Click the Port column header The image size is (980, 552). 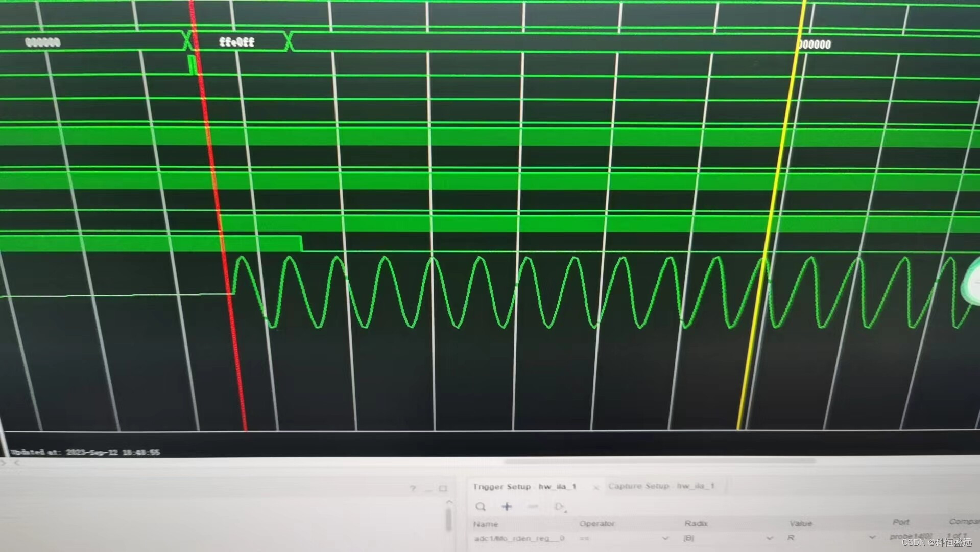click(x=901, y=522)
